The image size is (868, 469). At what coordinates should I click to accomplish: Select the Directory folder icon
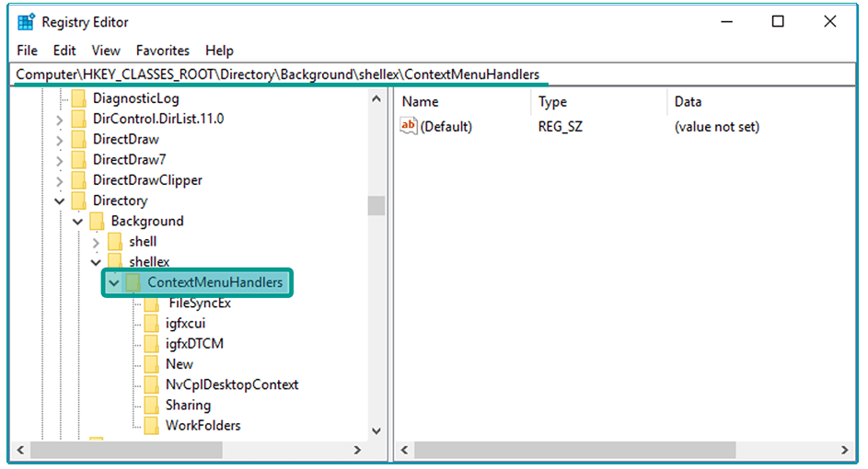[79, 200]
